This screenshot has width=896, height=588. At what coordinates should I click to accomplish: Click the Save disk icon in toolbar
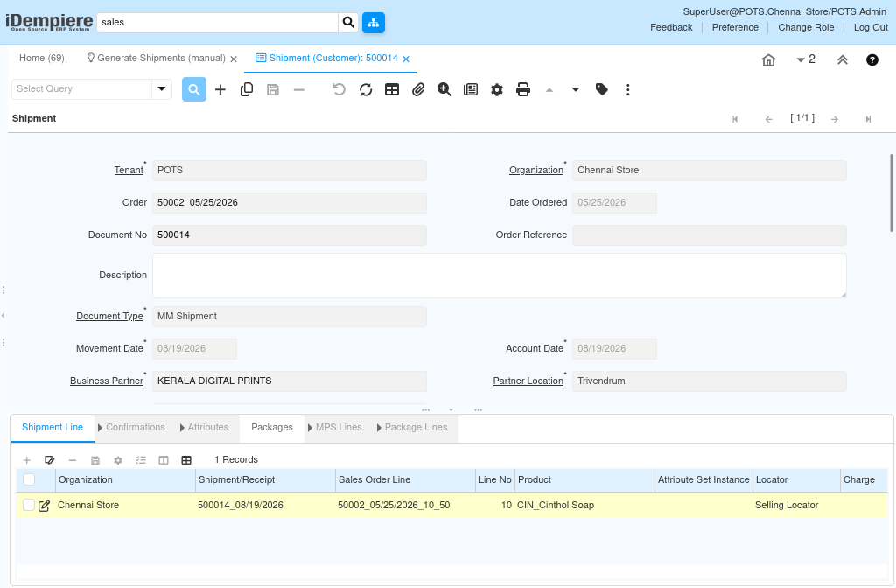coord(273,89)
